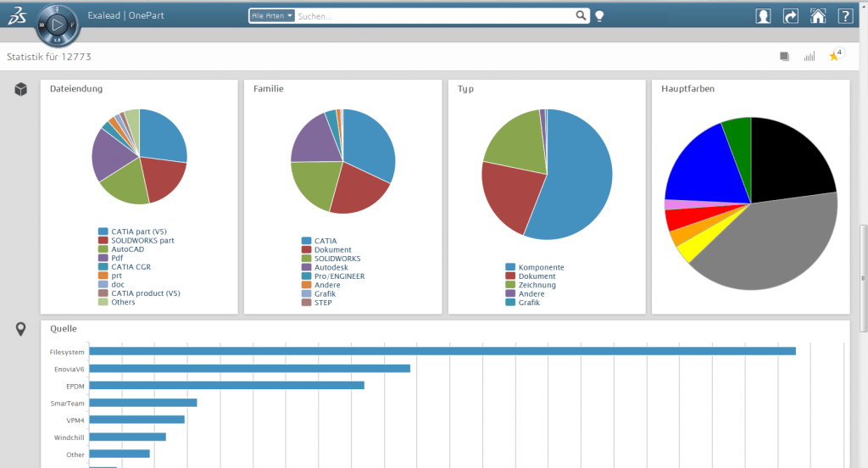Select the green Zeichnung slice in Typ pie
Screen dimensions: 868x468
(x=518, y=142)
